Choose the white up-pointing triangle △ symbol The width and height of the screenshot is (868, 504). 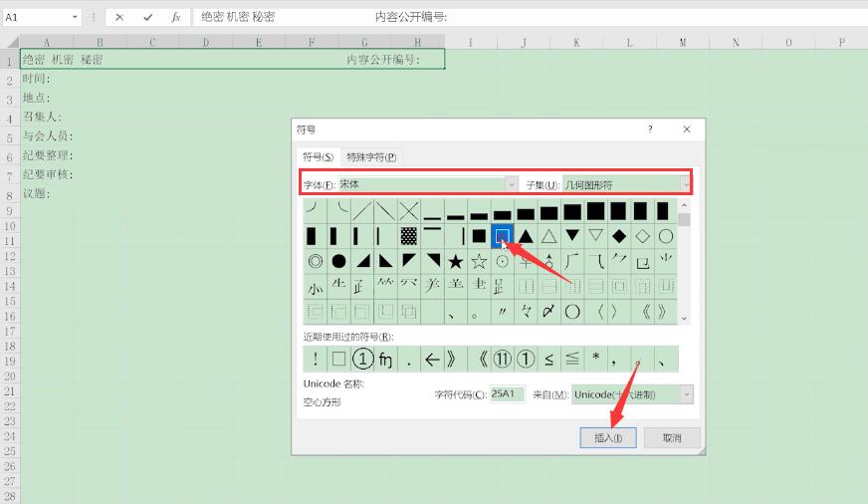pos(549,236)
